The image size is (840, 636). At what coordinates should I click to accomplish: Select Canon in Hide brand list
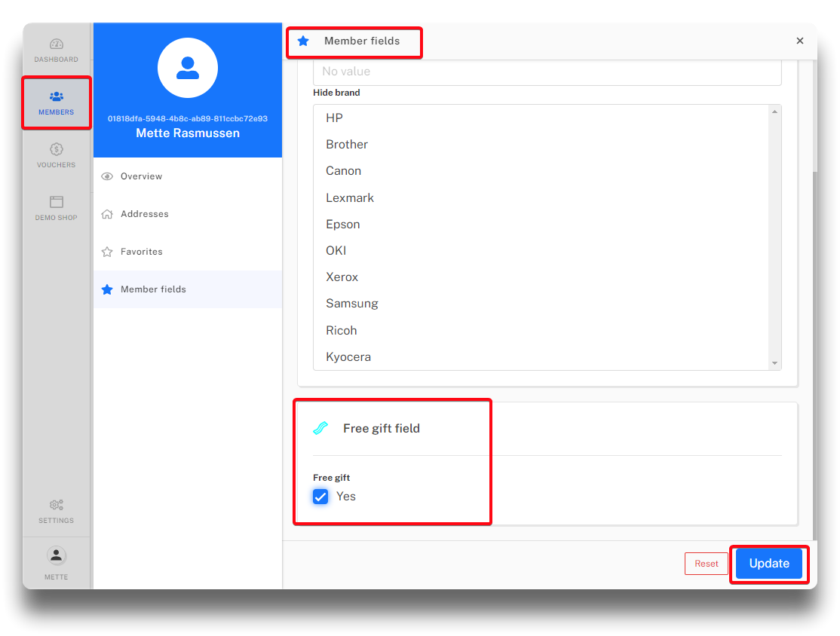[x=344, y=171]
